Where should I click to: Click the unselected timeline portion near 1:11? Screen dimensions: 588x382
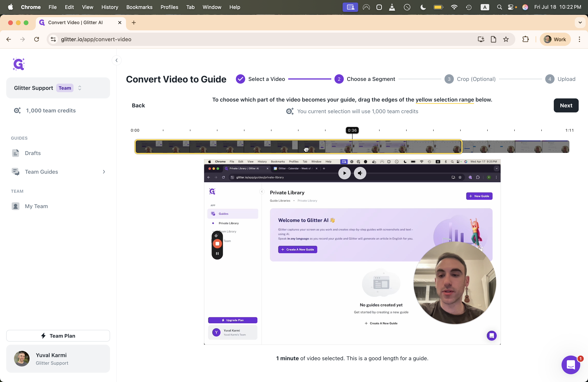(516, 147)
